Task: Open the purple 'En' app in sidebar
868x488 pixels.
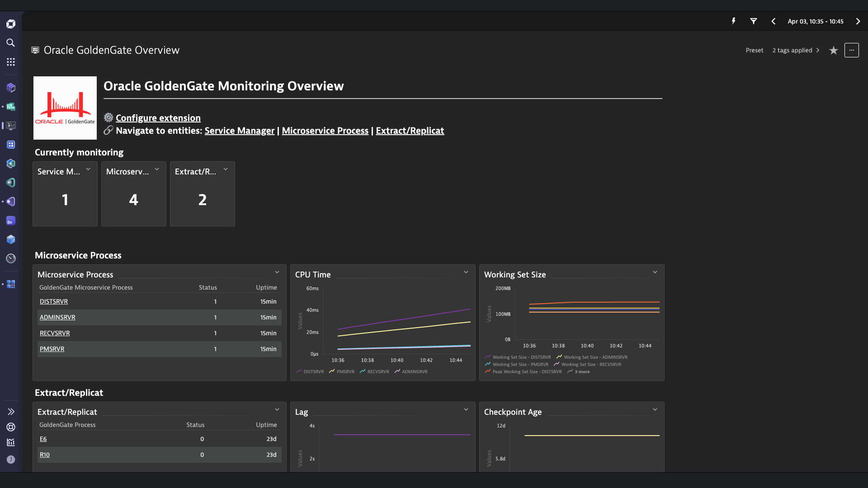Action: [x=11, y=221]
